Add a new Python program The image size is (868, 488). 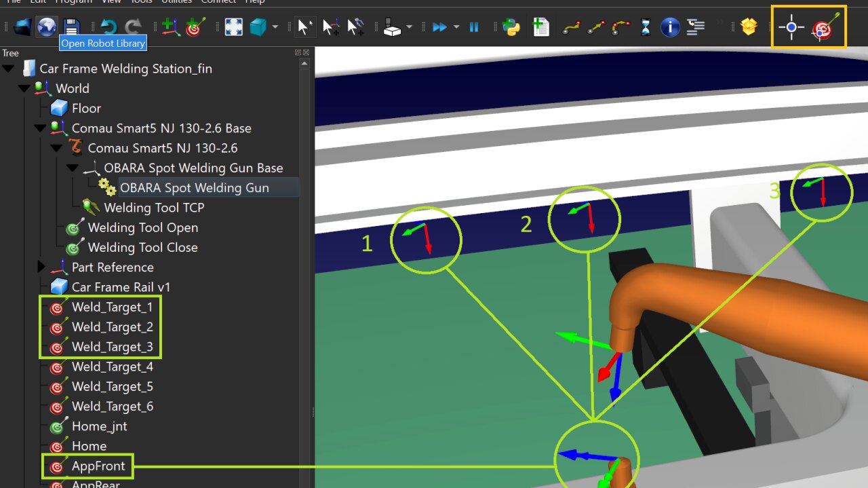pos(511,27)
